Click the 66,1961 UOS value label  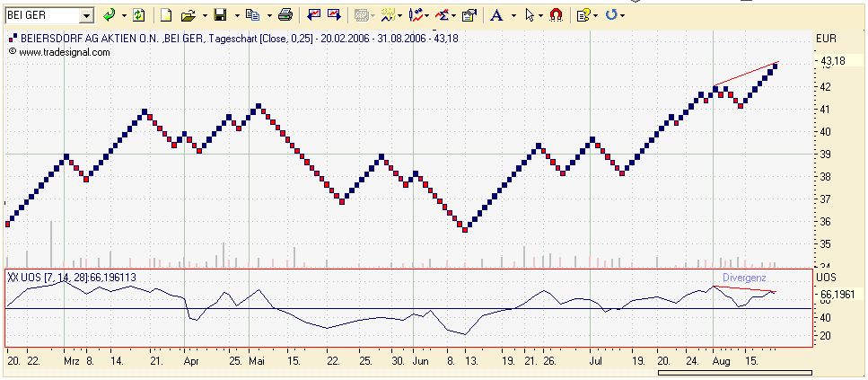pos(837,295)
